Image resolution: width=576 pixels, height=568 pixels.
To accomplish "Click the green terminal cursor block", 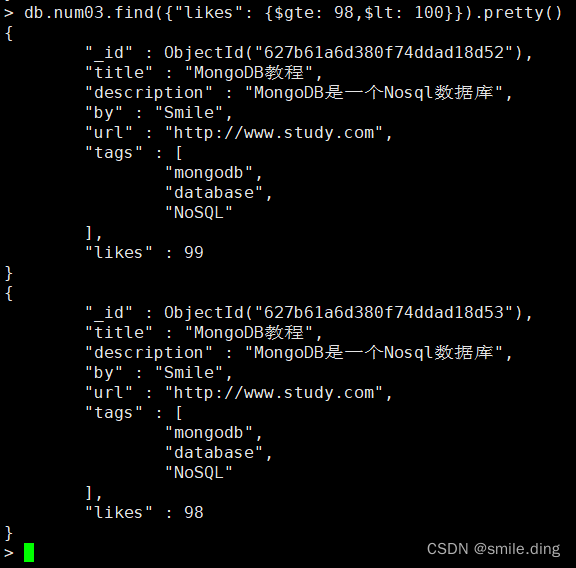I will pyautogui.click(x=29, y=552).
